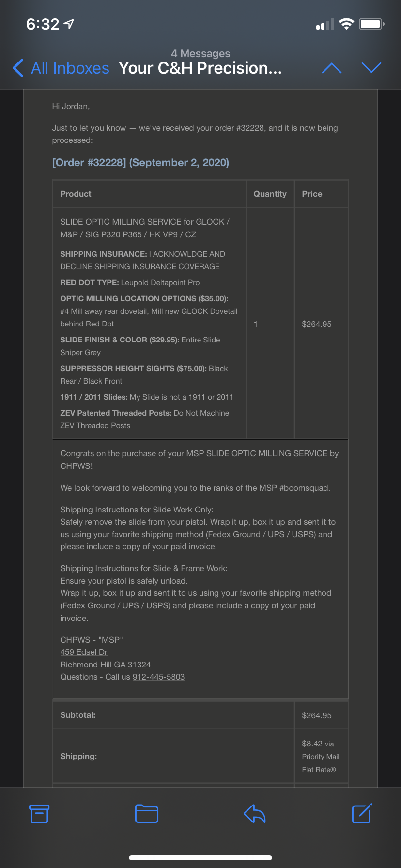401x868 pixels.
Task: Tap the Richmond Hill GA 31324 link
Action: point(106,665)
